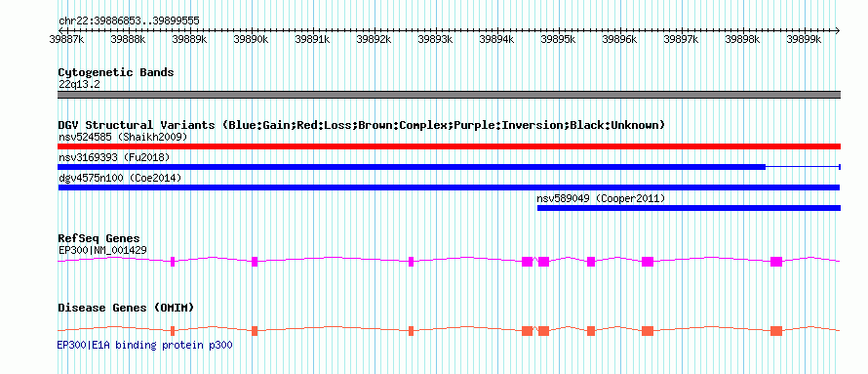Click the 39894k ruler tick label
Screen dimensions: 868x374
(x=496, y=39)
